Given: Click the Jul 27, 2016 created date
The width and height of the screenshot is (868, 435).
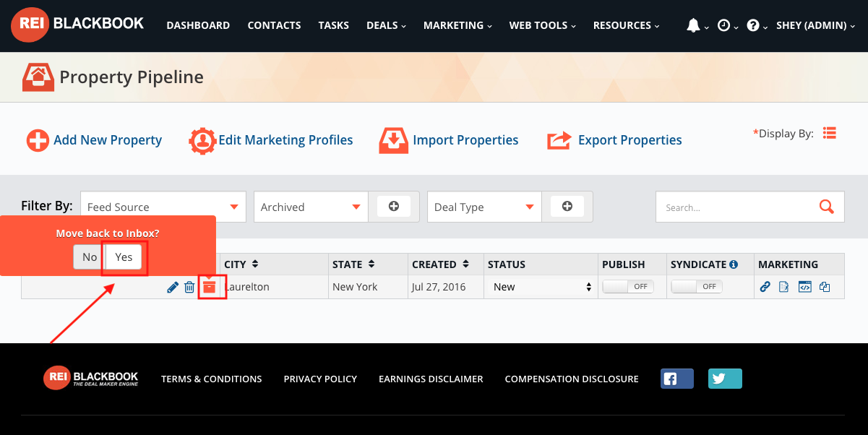Looking at the screenshot, I should pyautogui.click(x=439, y=287).
